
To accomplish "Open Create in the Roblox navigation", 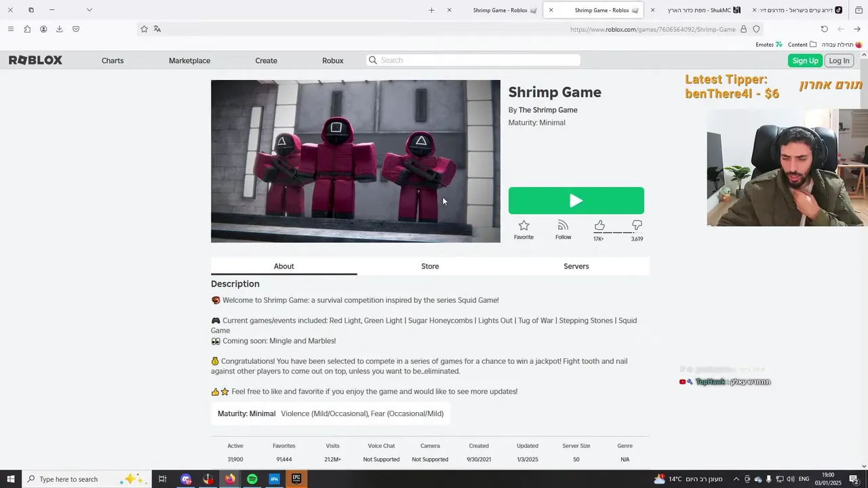I will tap(266, 60).
